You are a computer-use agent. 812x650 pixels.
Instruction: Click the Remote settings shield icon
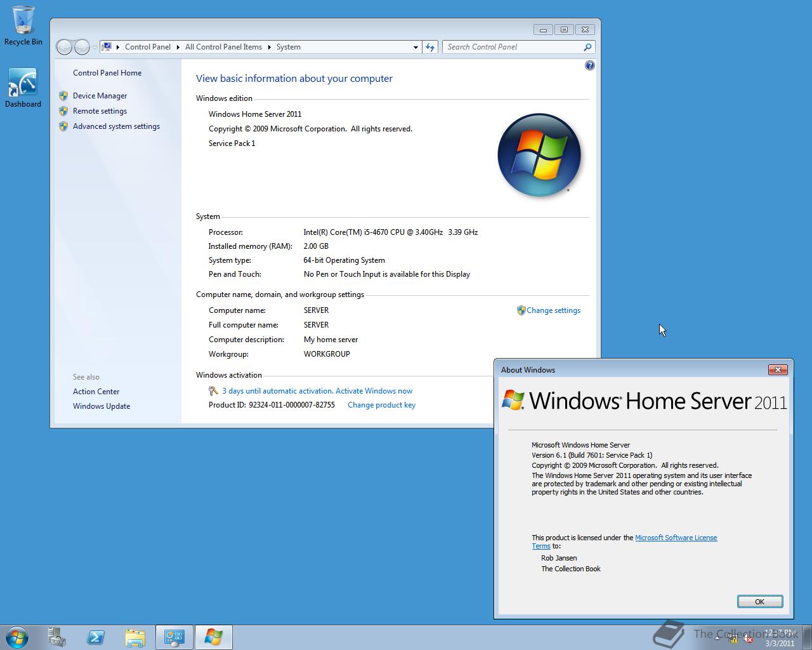coord(63,111)
